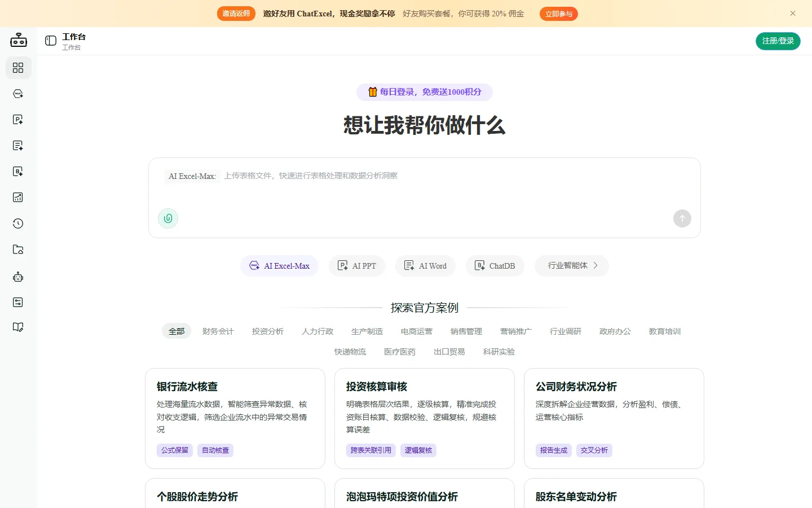
Task: Select the ChatDB mode chip
Action: coord(495,266)
